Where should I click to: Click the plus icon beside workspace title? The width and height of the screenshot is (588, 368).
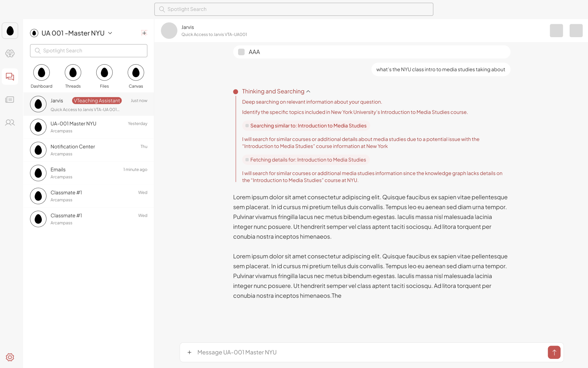tap(144, 33)
